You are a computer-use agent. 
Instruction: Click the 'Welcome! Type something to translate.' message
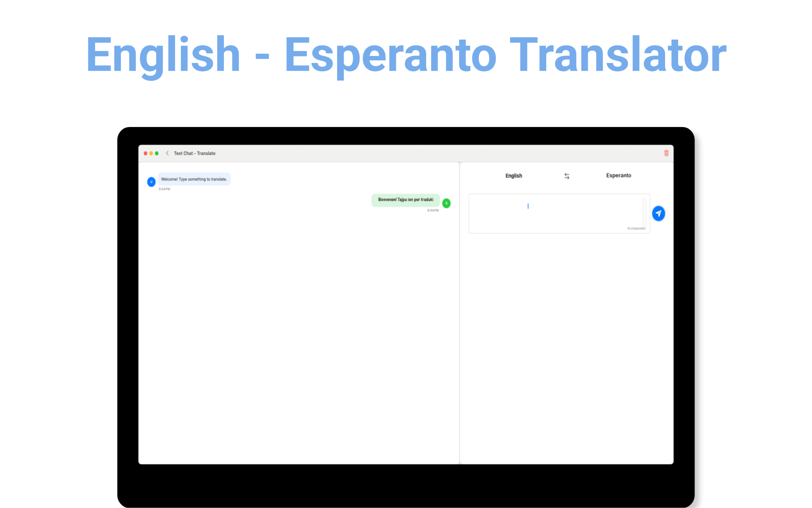(x=194, y=179)
